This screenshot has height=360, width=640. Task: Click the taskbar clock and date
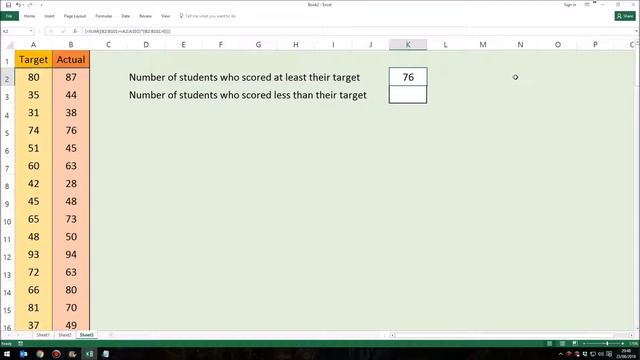pyautogui.click(x=626, y=354)
